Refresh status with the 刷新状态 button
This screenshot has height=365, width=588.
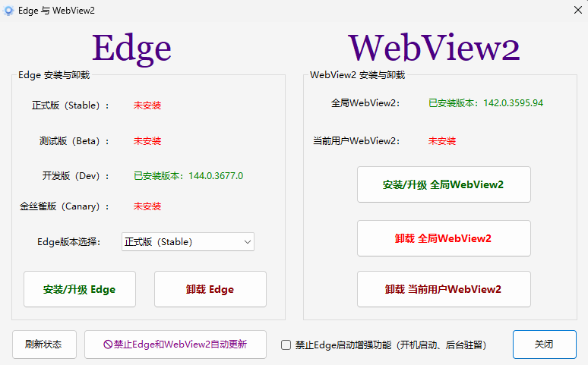43,345
